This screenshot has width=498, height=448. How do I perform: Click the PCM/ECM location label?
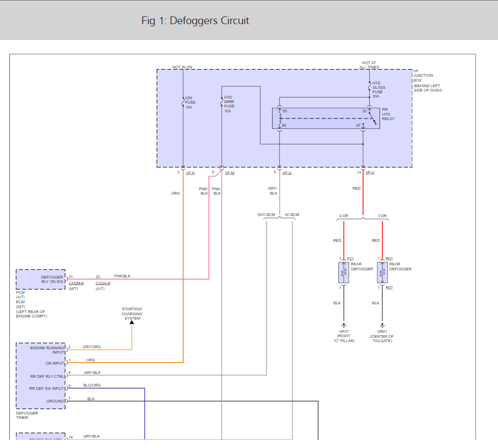[31, 304]
